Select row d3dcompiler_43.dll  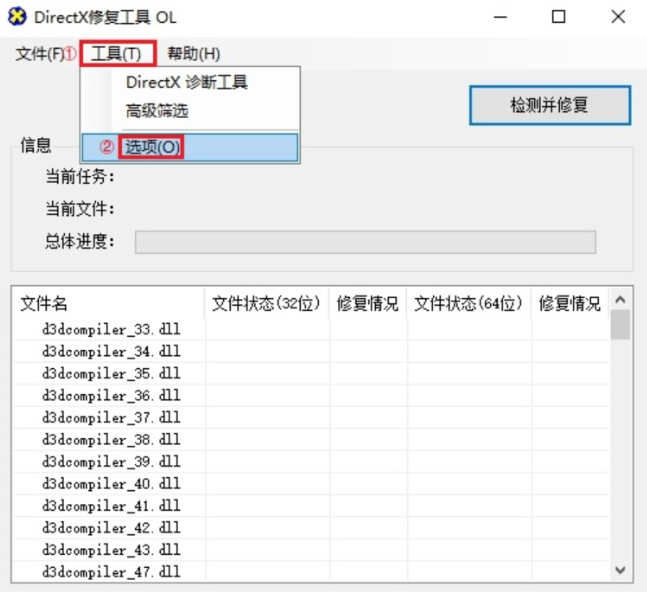point(311,550)
